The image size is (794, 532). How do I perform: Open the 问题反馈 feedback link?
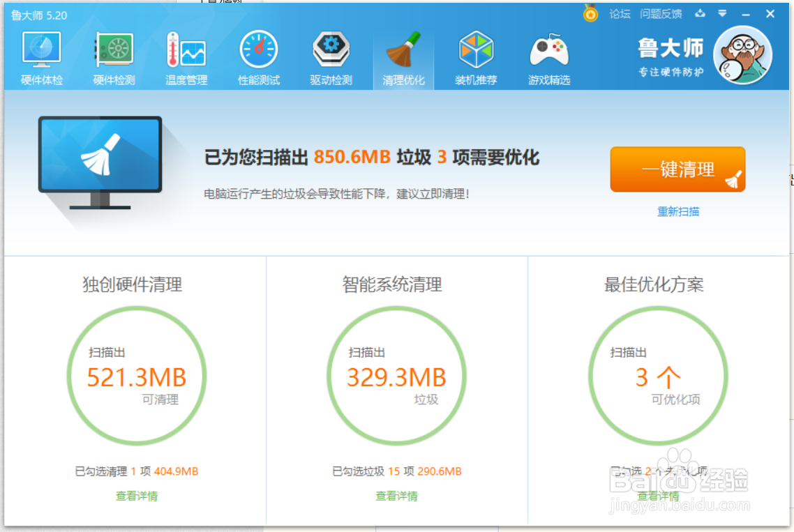tap(661, 14)
